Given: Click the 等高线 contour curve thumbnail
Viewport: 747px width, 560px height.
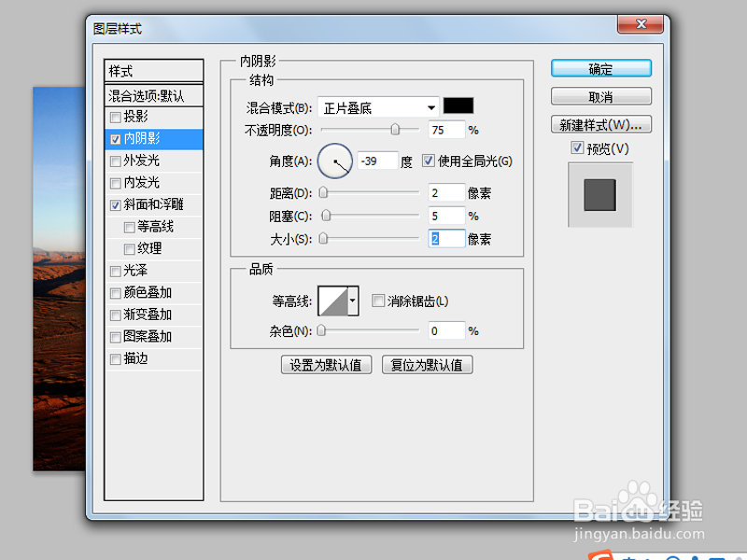Looking at the screenshot, I should (x=333, y=301).
